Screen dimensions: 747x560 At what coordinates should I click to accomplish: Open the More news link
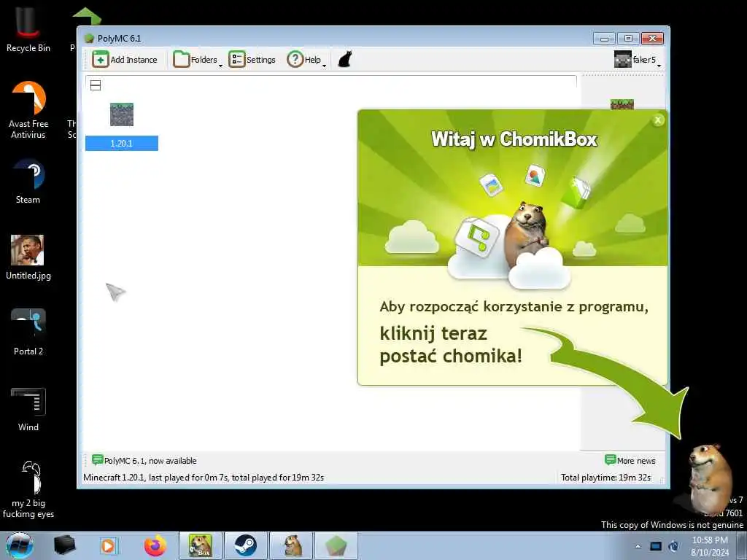[630, 461]
